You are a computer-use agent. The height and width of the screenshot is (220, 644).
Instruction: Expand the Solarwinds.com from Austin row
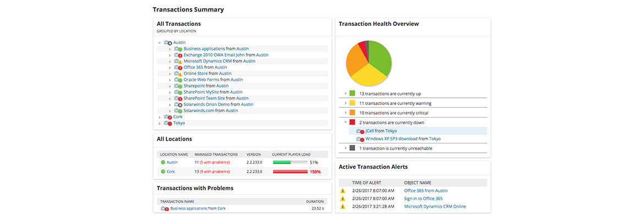[170, 111]
